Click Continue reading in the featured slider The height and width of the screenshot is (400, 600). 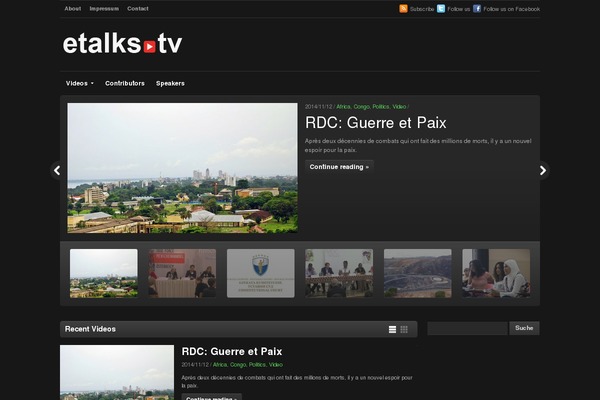[x=339, y=167]
